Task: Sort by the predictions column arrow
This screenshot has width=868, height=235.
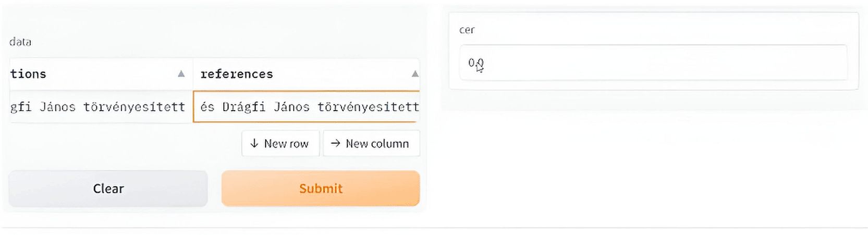Action: tap(181, 74)
